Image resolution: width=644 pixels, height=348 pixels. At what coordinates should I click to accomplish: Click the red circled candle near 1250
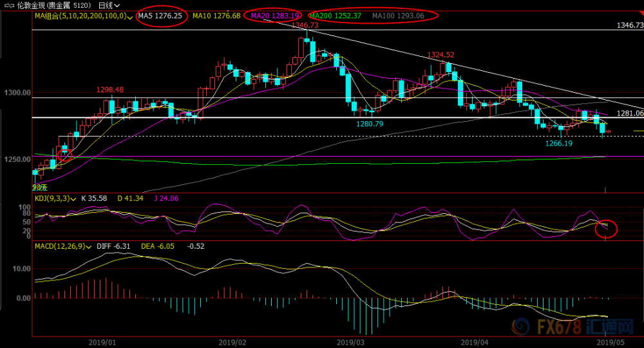(64, 155)
